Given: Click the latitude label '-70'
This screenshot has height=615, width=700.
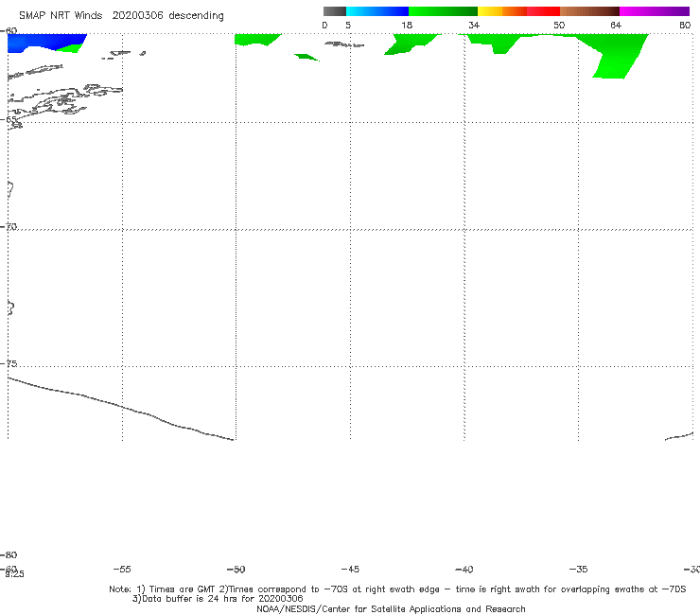Looking at the screenshot, I should pyautogui.click(x=9, y=227).
